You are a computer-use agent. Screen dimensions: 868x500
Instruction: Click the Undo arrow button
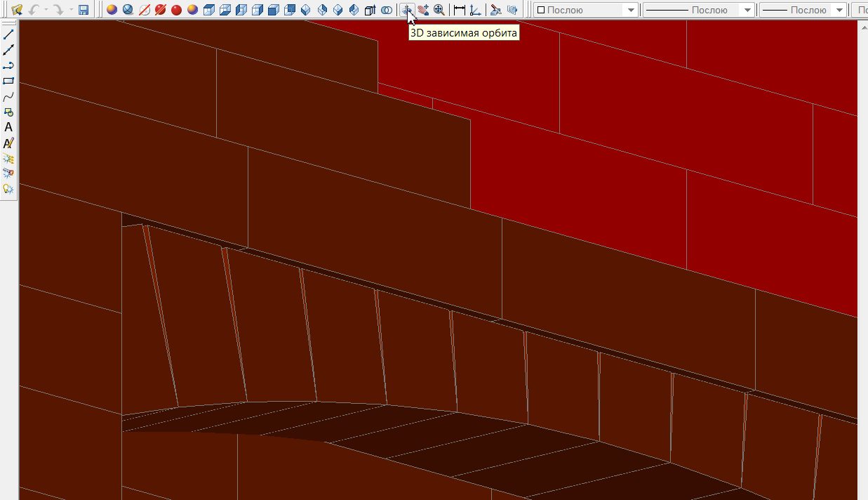click(34, 10)
